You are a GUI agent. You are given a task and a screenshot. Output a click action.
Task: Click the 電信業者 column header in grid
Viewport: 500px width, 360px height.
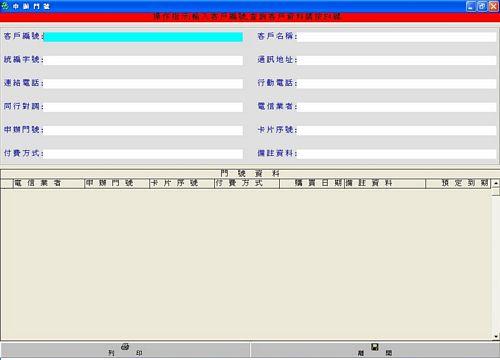pos(49,183)
